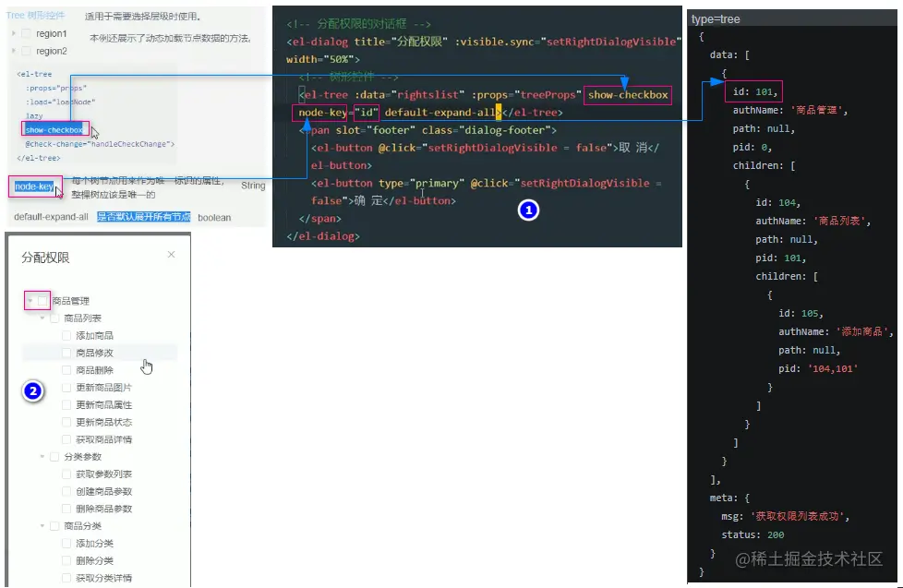Click default-expand-all in code editor
The image size is (903, 588).
(440, 113)
